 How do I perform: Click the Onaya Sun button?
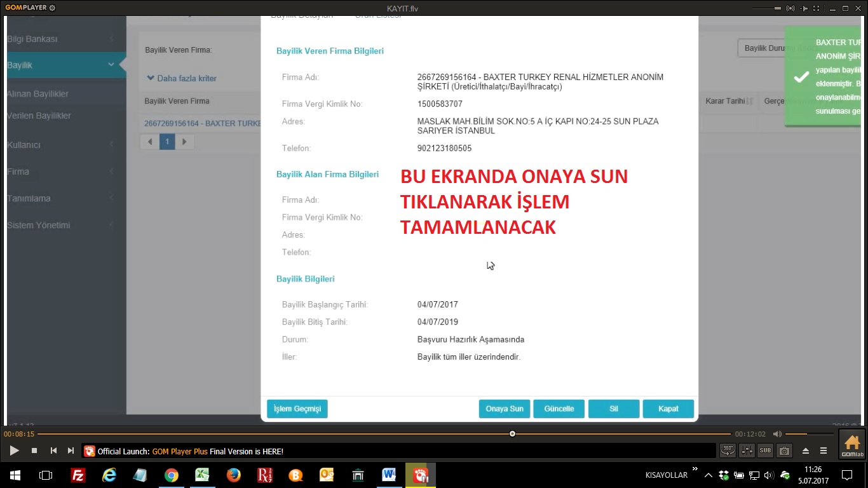click(x=505, y=409)
